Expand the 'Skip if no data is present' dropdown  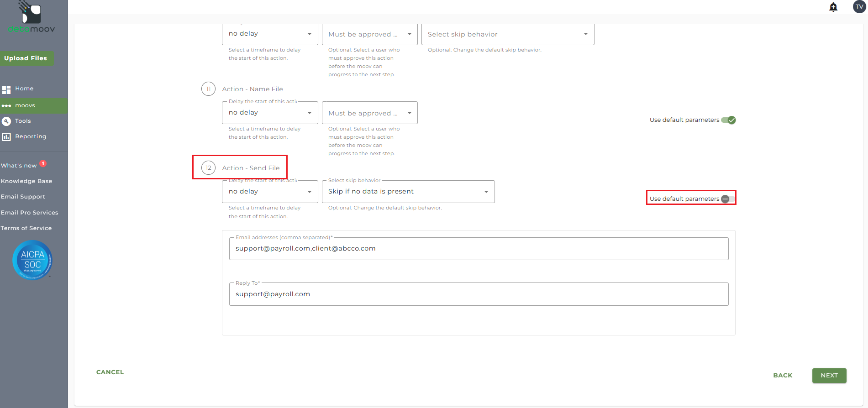click(408, 192)
